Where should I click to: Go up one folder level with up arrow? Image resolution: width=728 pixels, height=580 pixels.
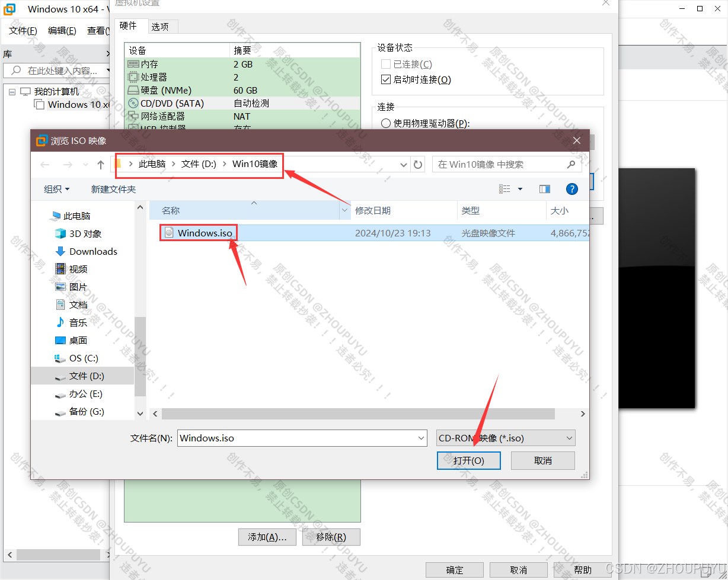[x=101, y=165]
